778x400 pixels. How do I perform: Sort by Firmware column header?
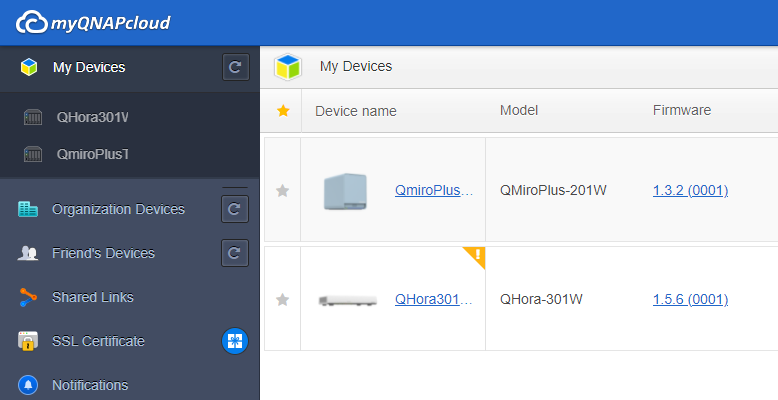682,110
